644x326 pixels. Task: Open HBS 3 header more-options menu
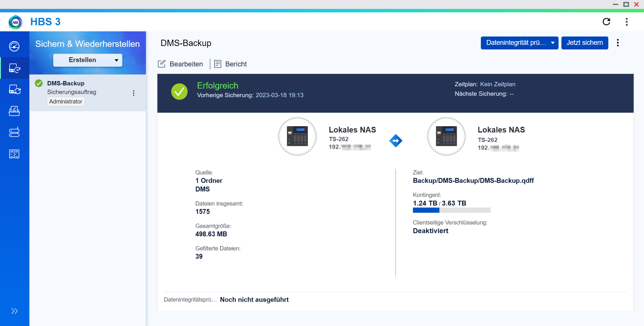tap(626, 22)
